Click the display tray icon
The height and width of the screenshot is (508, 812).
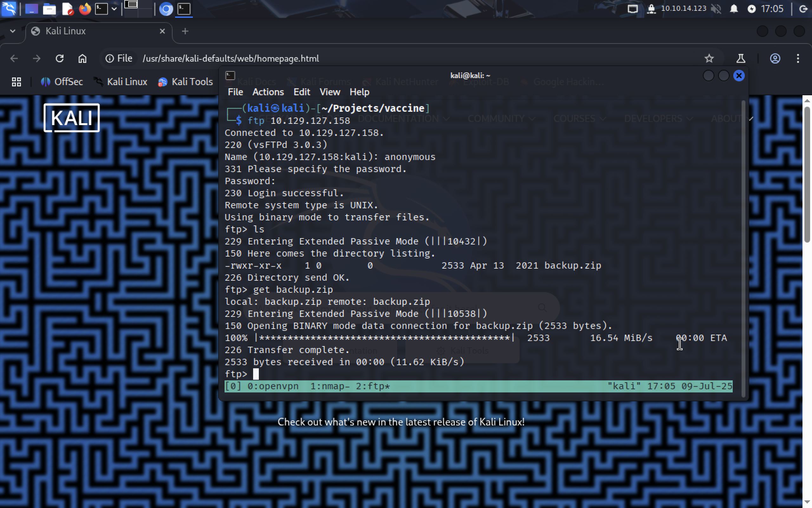632,9
